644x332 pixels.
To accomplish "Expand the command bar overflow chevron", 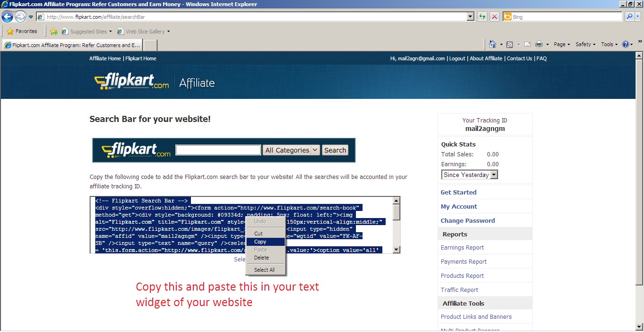I will pos(640,41).
